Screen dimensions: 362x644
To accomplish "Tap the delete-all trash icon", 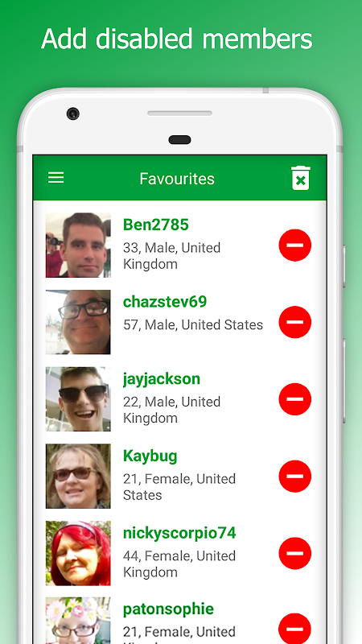I will tap(301, 178).
